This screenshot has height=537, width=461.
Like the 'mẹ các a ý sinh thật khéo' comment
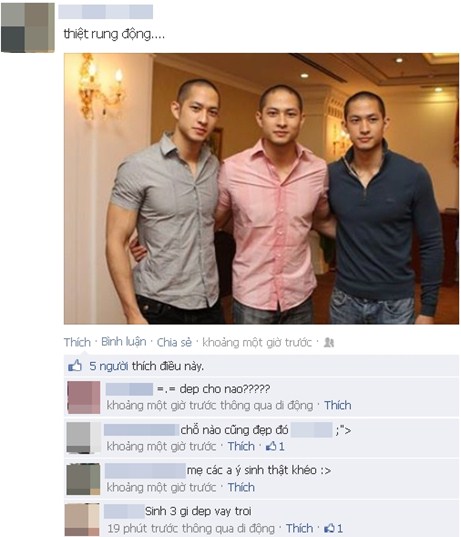tap(241, 487)
